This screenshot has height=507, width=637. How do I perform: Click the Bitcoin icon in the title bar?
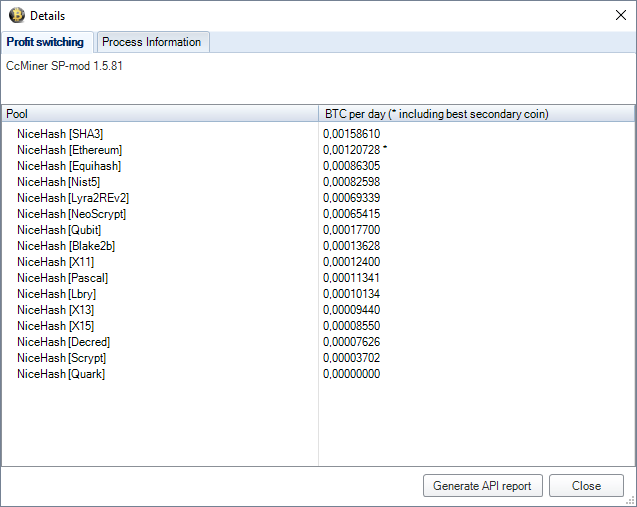pyautogui.click(x=17, y=15)
